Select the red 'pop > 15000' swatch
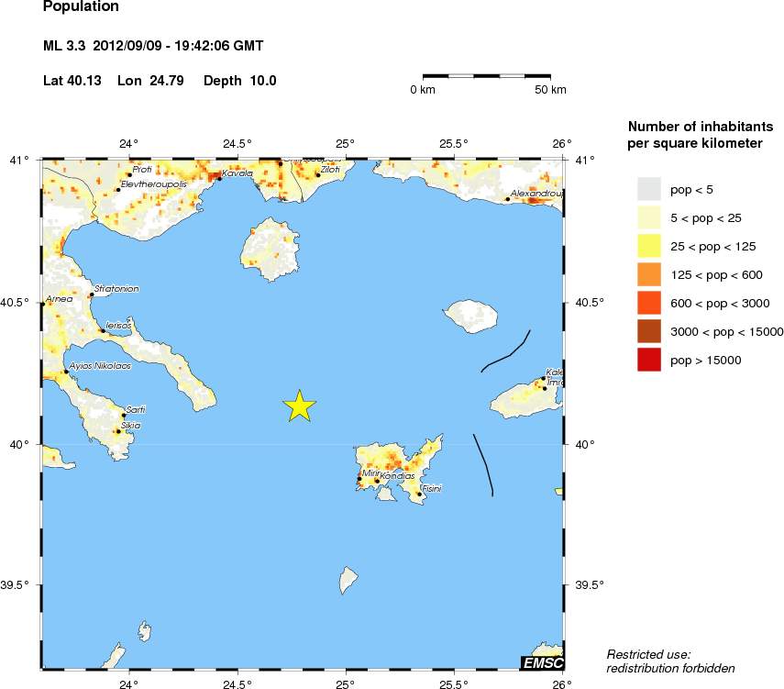This screenshot has height=689, width=784. (x=649, y=360)
